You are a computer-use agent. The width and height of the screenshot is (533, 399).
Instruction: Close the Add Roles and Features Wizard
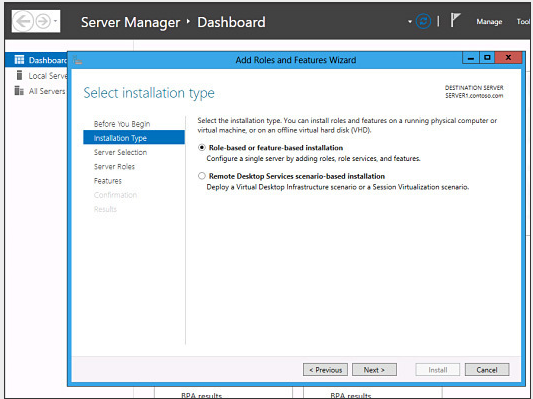(508, 58)
